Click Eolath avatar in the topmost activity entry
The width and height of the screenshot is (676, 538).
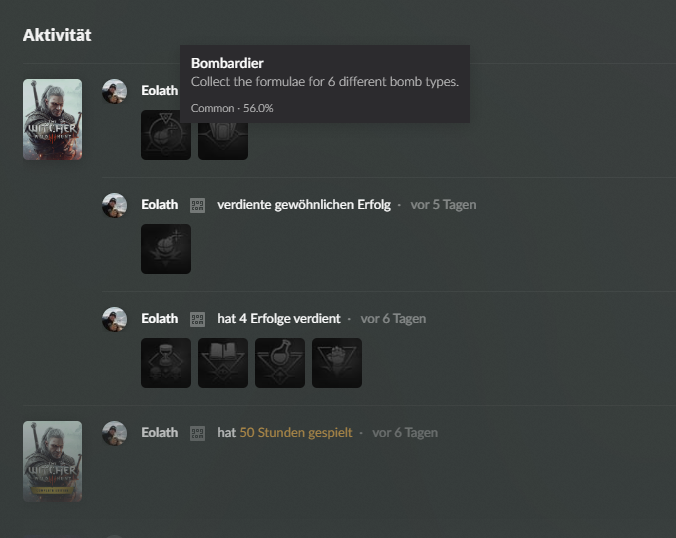[114, 91]
